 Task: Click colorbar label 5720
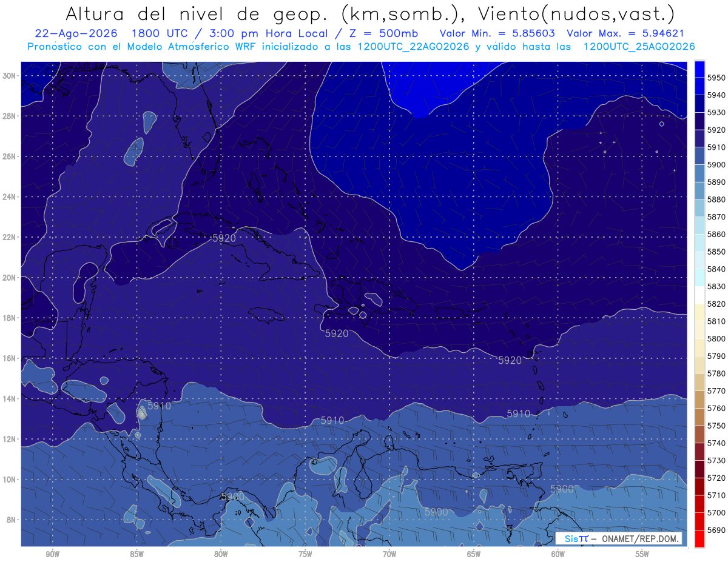click(716, 478)
